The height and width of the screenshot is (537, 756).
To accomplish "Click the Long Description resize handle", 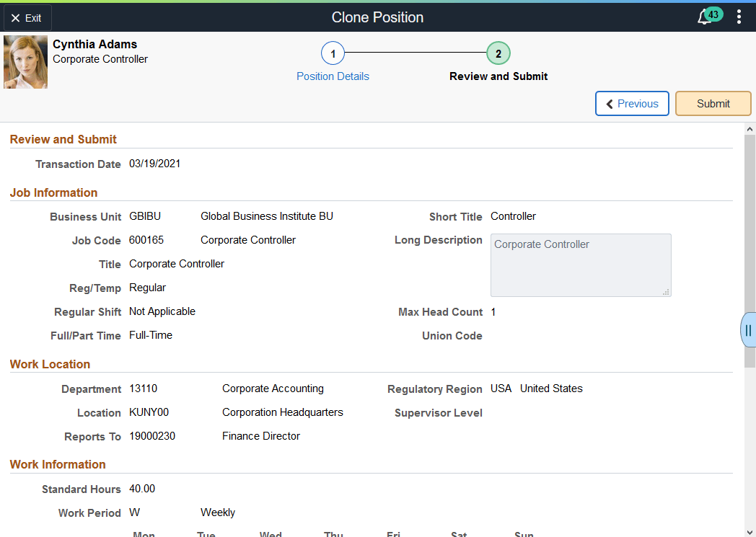I will pos(667,291).
